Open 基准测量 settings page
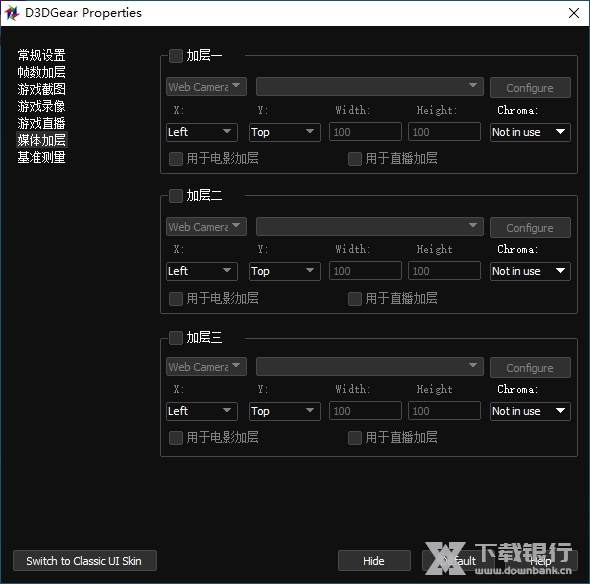The image size is (590, 584). [41, 157]
